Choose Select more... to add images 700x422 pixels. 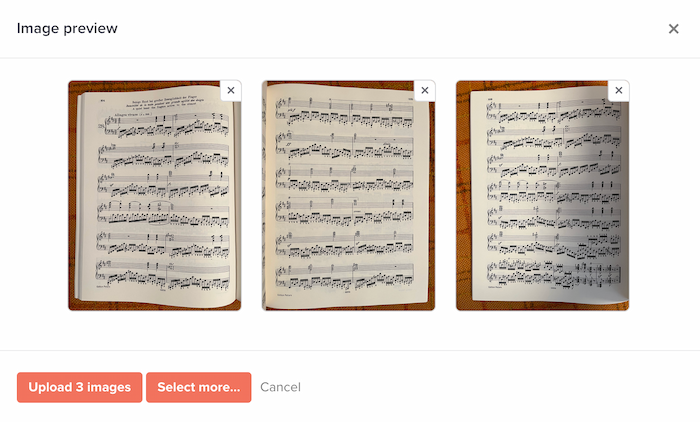coord(199,387)
